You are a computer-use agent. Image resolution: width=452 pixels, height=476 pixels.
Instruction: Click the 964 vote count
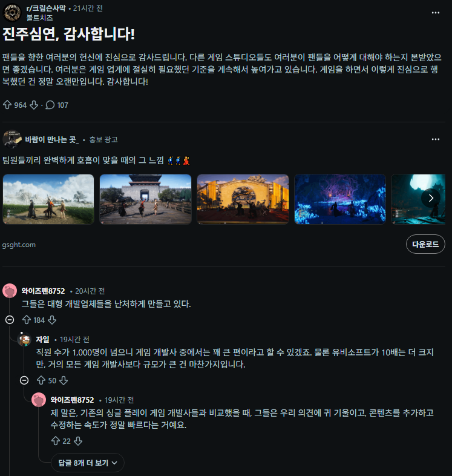[x=21, y=105]
